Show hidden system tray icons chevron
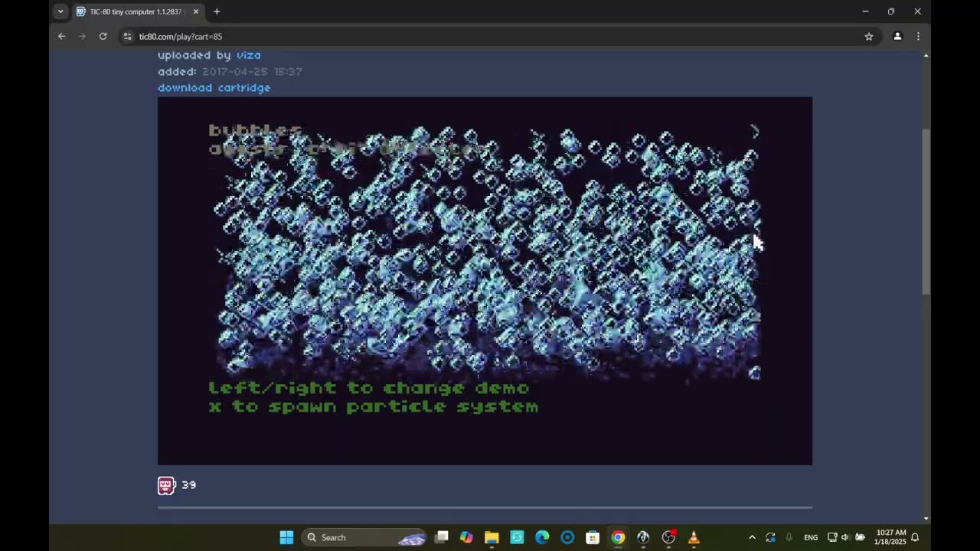This screenshot has width=980, height=551. (752, 537)
